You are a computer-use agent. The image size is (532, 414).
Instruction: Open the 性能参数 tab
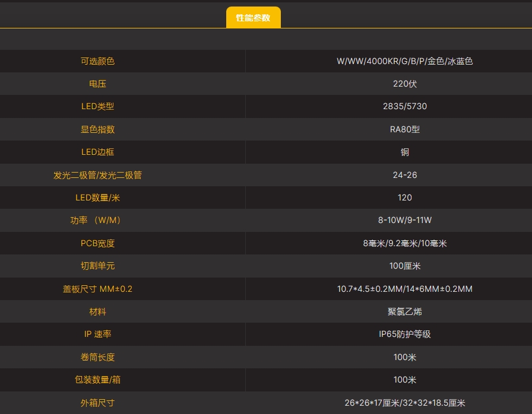pos(253,18)
